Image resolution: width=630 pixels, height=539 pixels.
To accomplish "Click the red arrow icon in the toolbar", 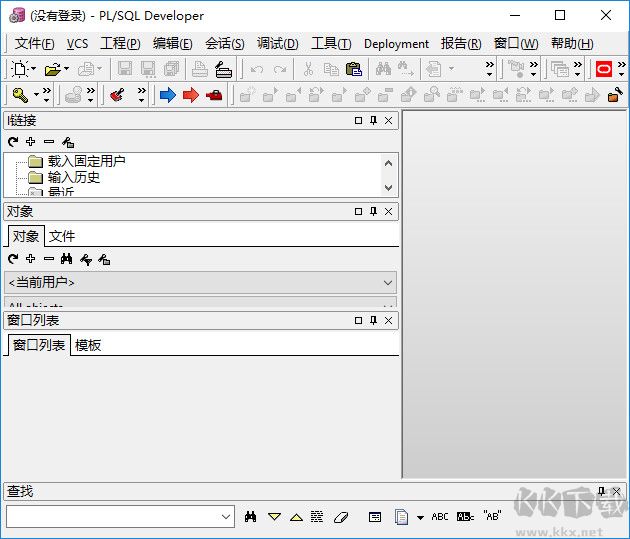I will (x=190, y=95).
